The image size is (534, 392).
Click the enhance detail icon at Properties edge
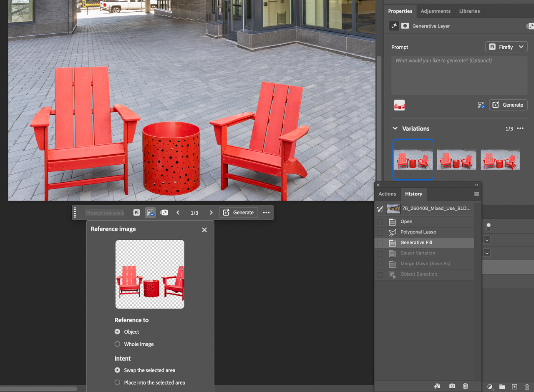coord(530,26)
